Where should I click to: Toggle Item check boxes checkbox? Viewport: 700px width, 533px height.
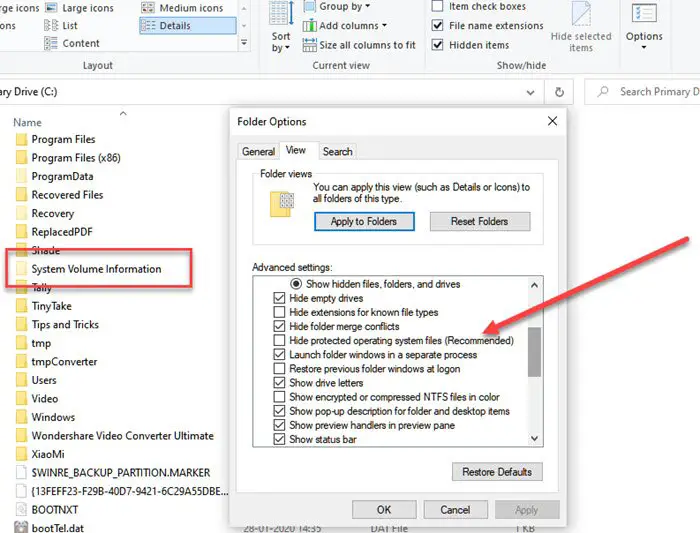pos(438,6)
